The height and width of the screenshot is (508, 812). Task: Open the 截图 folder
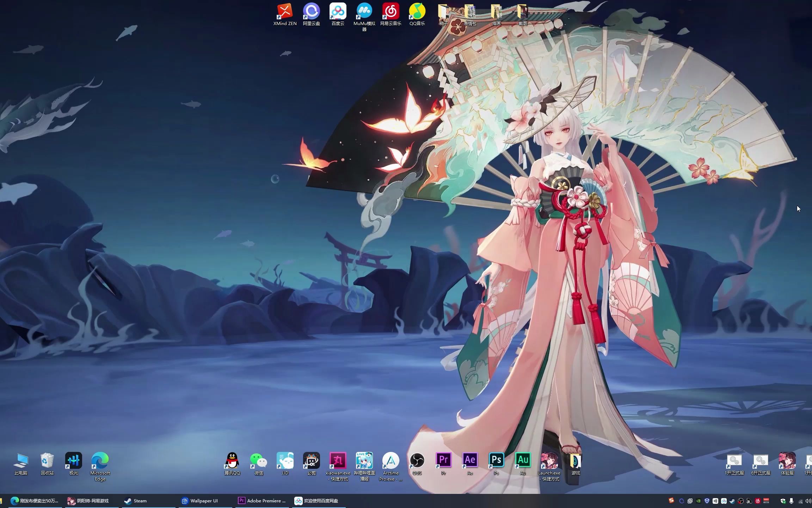[x=523, y=15]
